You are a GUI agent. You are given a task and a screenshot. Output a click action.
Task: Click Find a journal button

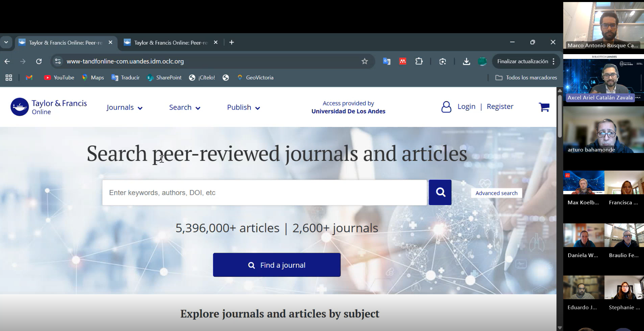tap(277, 265)
